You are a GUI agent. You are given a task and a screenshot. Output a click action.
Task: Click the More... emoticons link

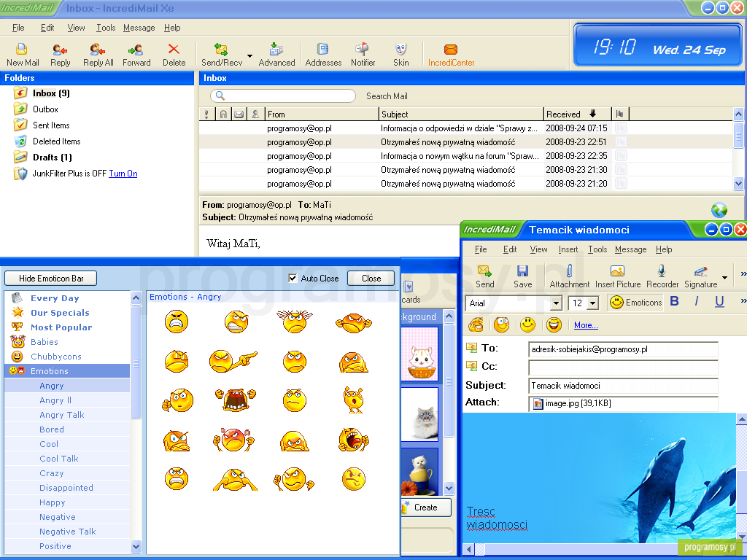point(586,325)
